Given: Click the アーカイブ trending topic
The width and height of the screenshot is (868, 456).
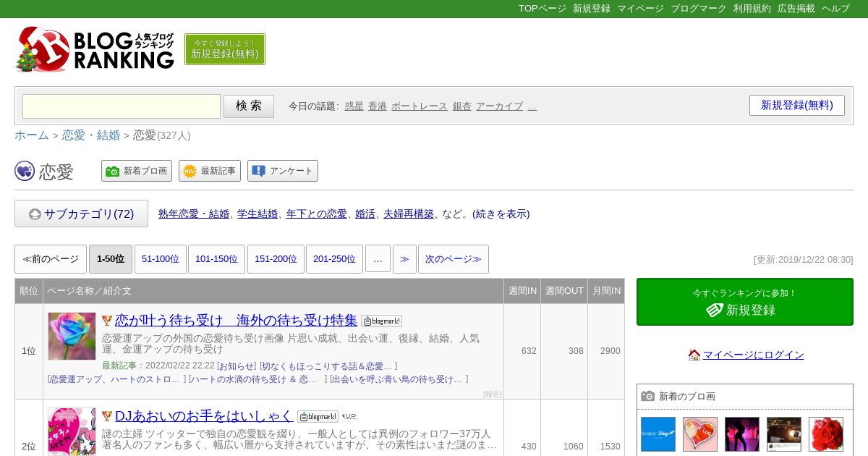Looking at the screenshot, I should pos(499,106).
